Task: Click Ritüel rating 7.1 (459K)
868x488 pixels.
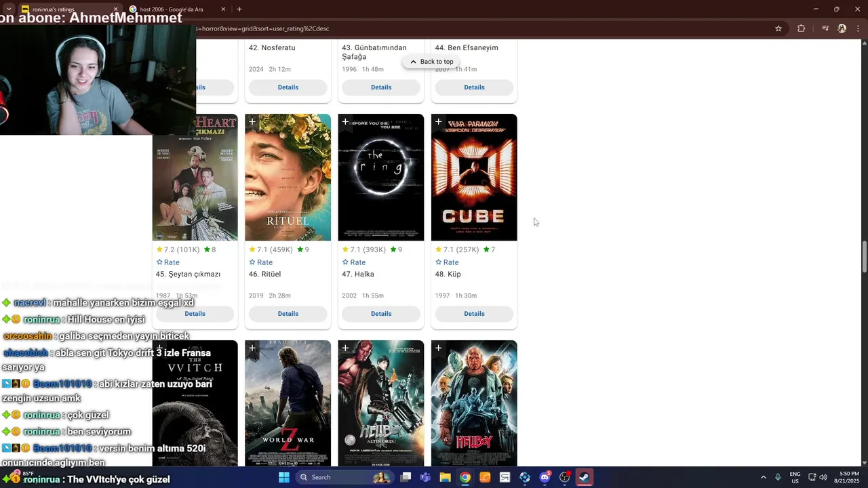Action: 271,250
